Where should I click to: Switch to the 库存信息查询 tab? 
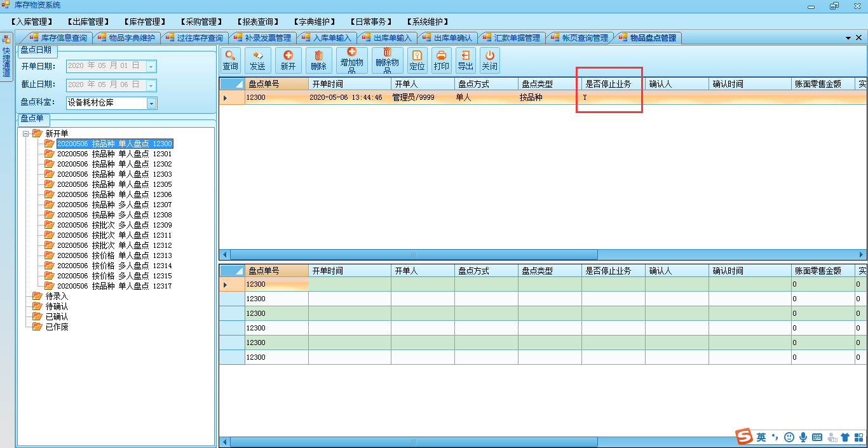[58, 38]
